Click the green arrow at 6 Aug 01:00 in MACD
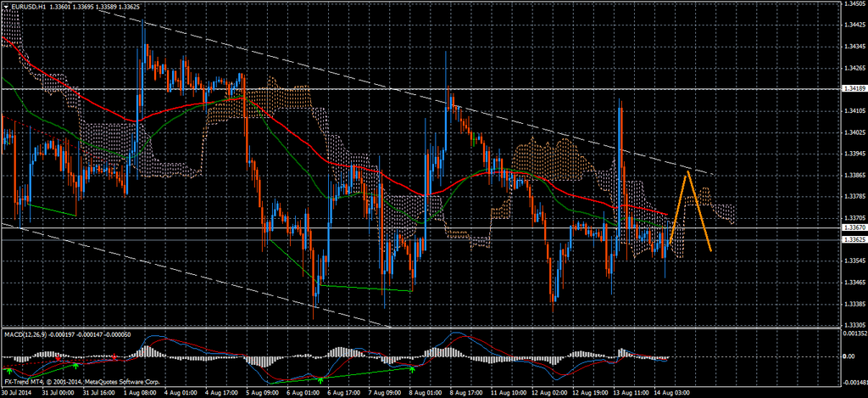Image resolution: width=868 pixels, height=398 pixels. click(x=320, y=379)
